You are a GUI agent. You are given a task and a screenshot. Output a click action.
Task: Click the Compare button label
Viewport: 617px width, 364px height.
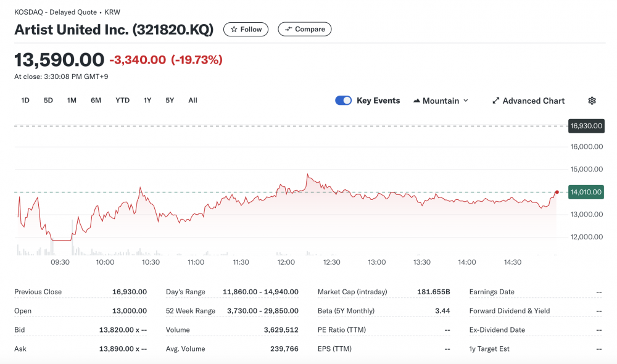[310, 29]
